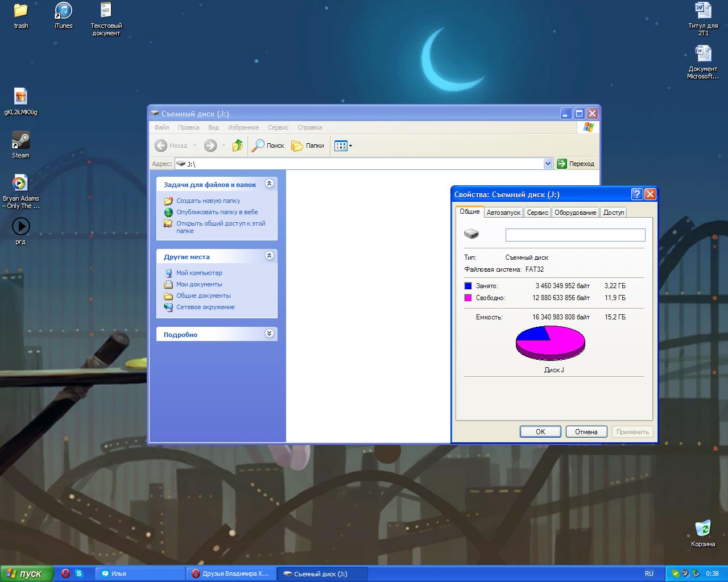
Task: Click the drive icon in properties dialog
Action: (471, 234)
